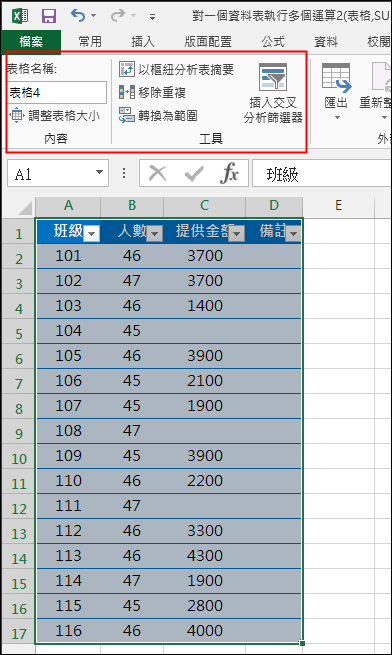Select column A header
This screenshot has height=655, width=392.
68,205
